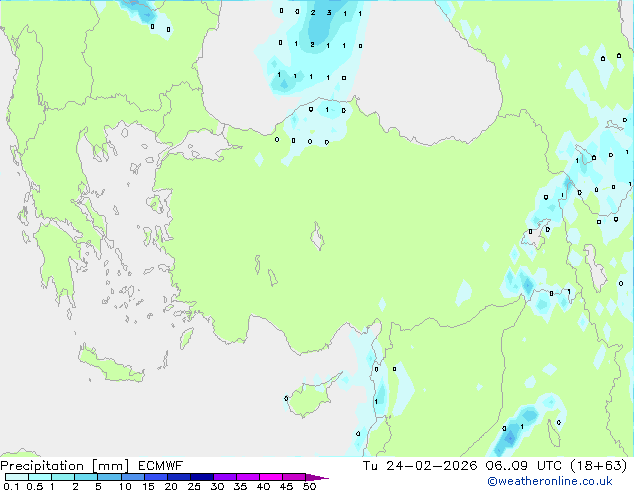Click the 5–10 mm legend swatch
The image size is (634, 490).
[x=109, y=477]
